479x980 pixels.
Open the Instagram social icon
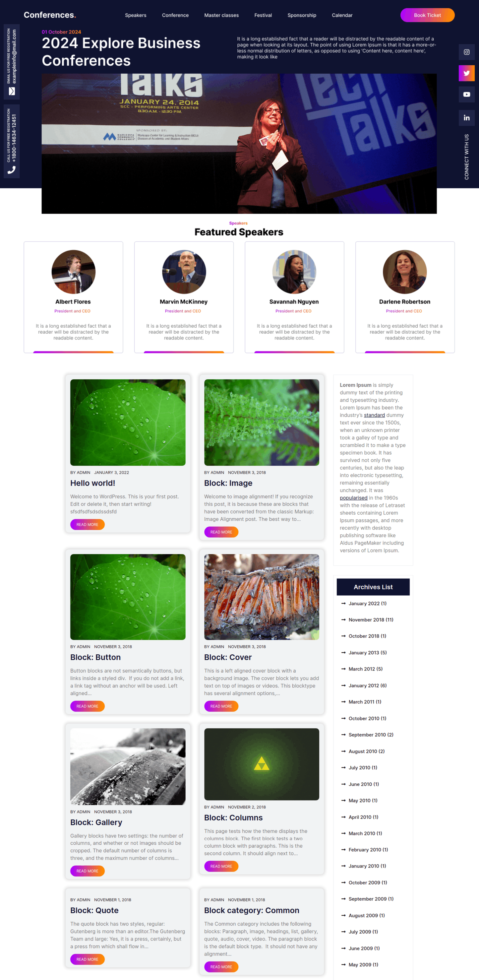[466, 52]
